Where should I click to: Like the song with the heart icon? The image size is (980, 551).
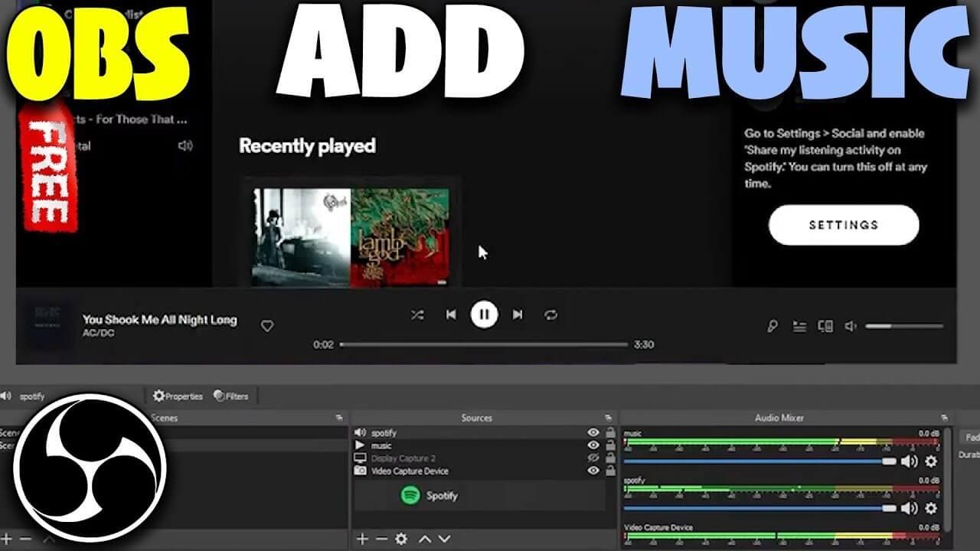pos(267,326)
